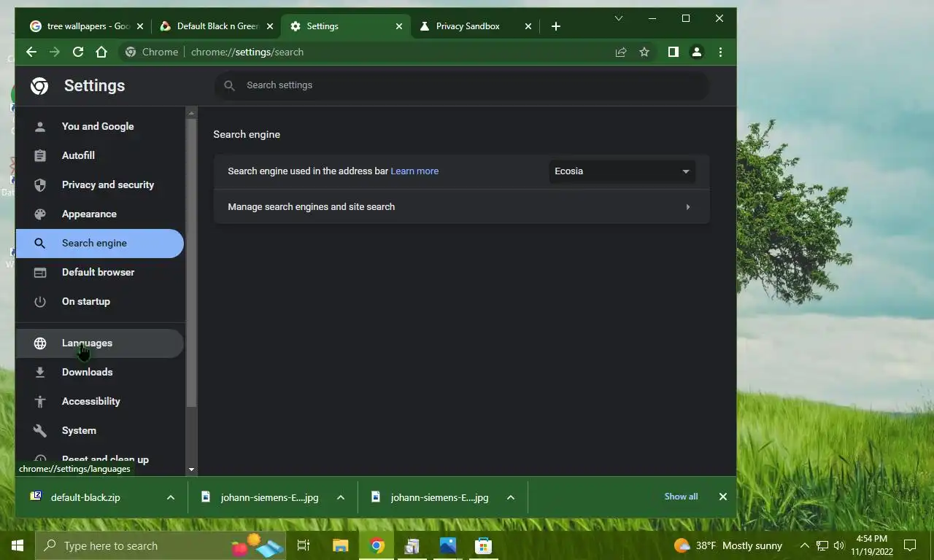The height and width of the screenshot is (560, 934).
Task: Click the tab search chevron in title bar
Action: [619, 18]
